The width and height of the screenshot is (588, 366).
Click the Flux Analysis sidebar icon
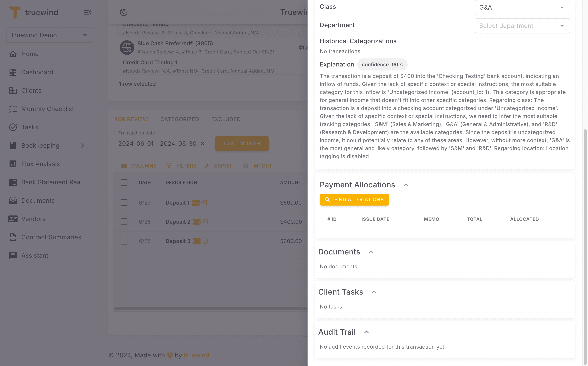[13, 164]
